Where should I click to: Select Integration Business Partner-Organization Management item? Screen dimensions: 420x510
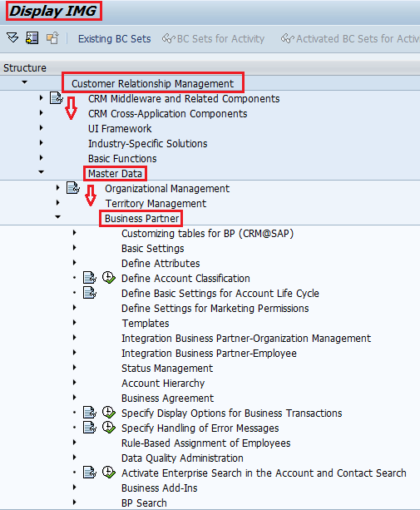tap(246, 339)
